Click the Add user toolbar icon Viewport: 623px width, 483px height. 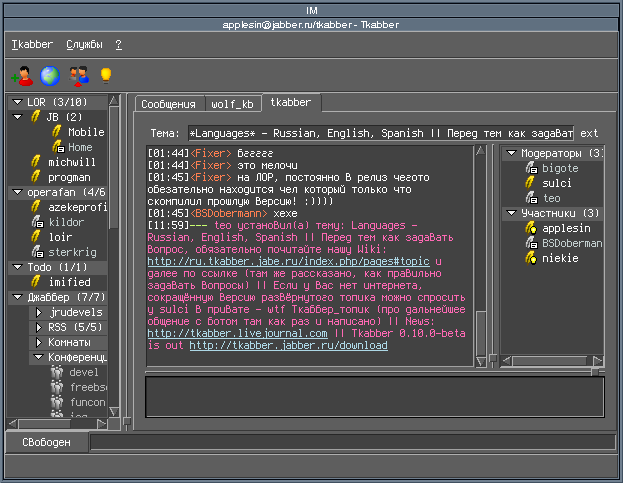[21, 75]
